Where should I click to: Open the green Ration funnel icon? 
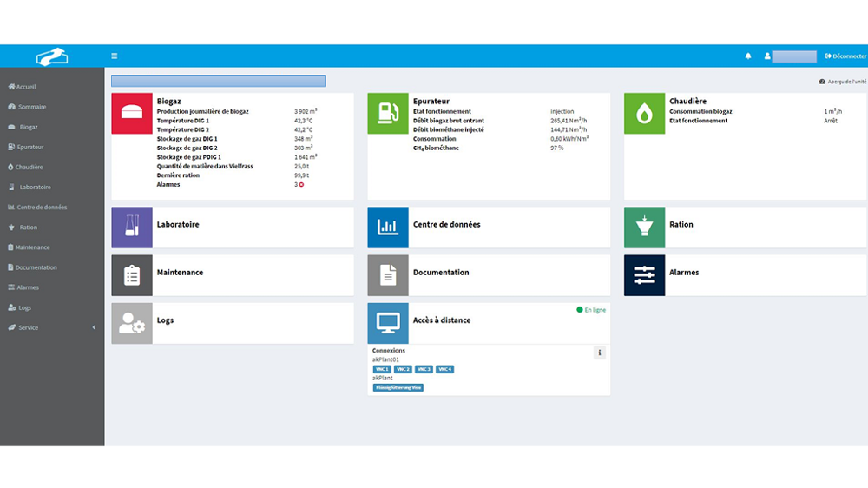coord(644,228)
